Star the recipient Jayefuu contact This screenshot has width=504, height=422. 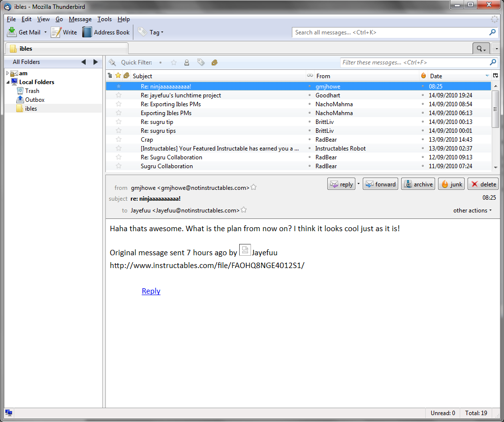[x=244, y=210]
